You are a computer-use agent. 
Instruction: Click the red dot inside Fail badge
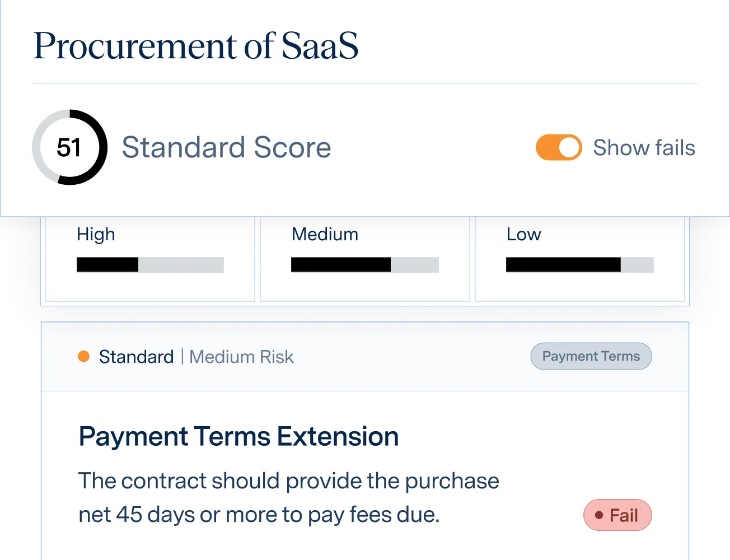599,515
